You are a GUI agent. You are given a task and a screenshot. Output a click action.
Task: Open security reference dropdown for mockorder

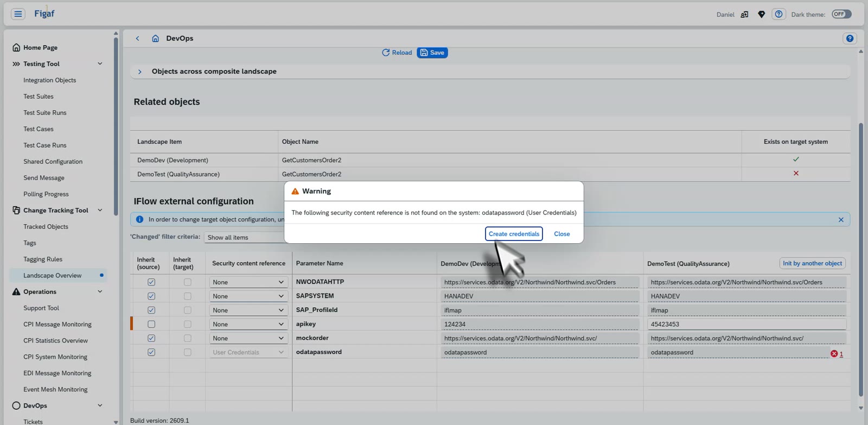click(x=248, y=338)
